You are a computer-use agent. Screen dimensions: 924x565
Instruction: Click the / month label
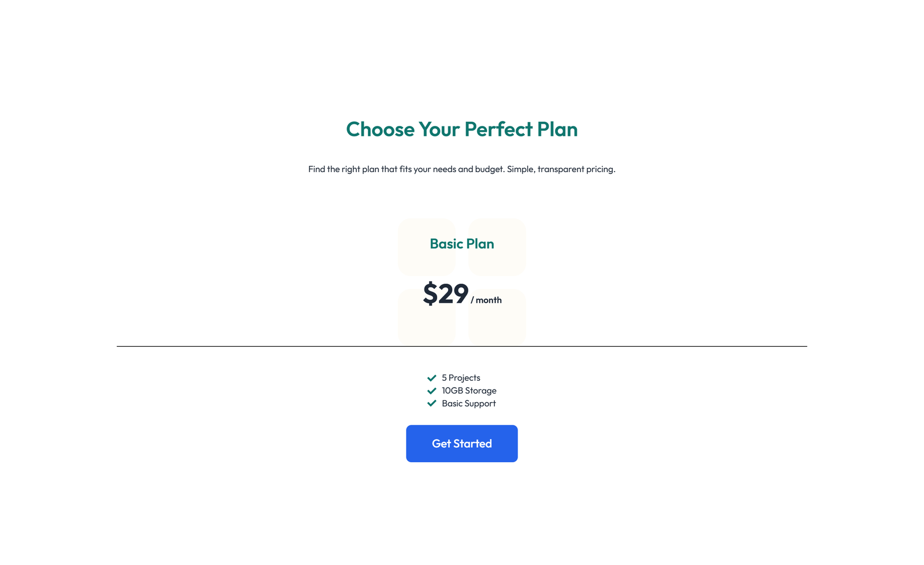(x=487, y=299)
